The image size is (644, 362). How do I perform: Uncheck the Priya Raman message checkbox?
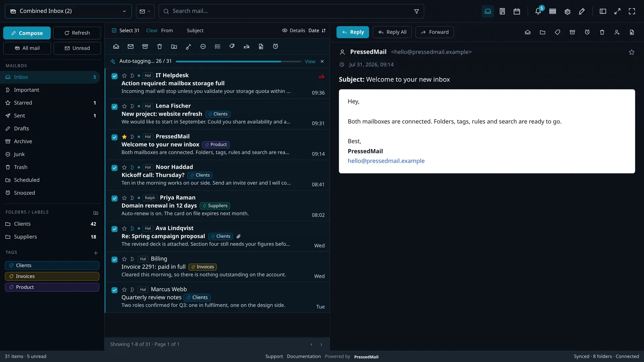[114, 198]
